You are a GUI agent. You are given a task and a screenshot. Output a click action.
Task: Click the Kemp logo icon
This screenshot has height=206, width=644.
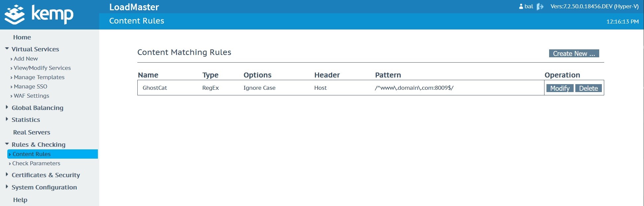pos(15,15)
